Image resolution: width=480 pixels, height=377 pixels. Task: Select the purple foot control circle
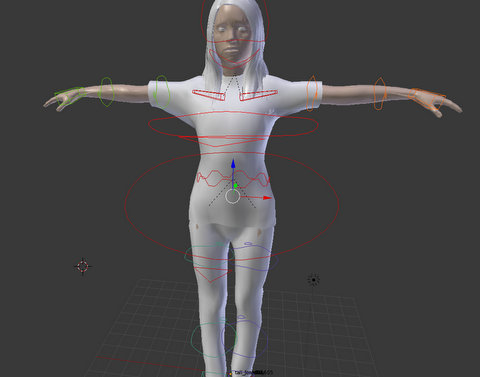(x=245, y=339)
